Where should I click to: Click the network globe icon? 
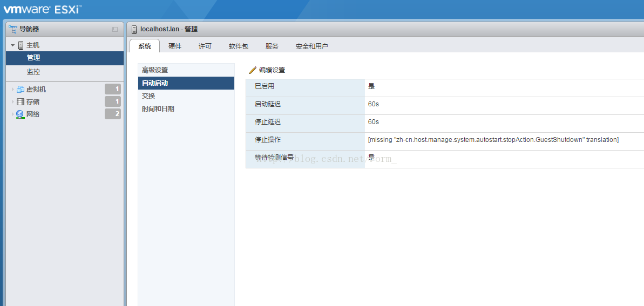[21, 114]
